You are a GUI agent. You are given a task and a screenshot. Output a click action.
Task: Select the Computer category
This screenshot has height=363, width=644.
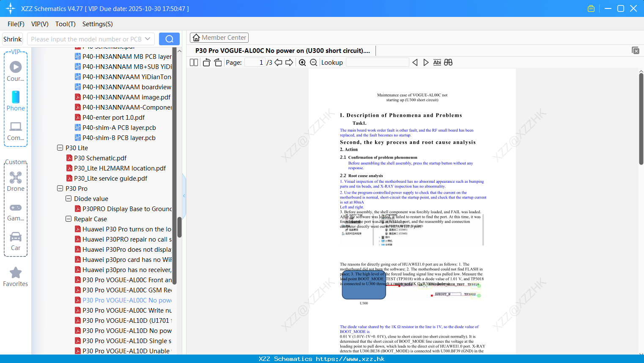click(x=16, y=131)
